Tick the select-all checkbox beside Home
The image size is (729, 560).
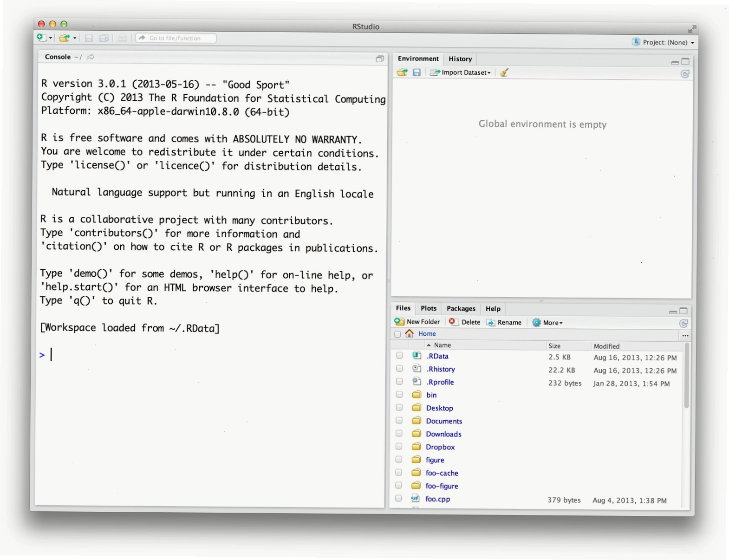[x=397, y=334]
